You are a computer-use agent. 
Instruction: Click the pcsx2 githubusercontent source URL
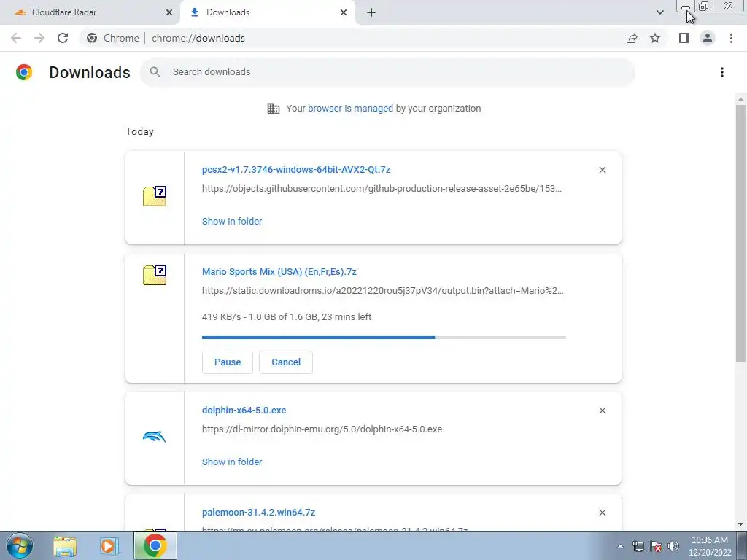click(382, 189)
